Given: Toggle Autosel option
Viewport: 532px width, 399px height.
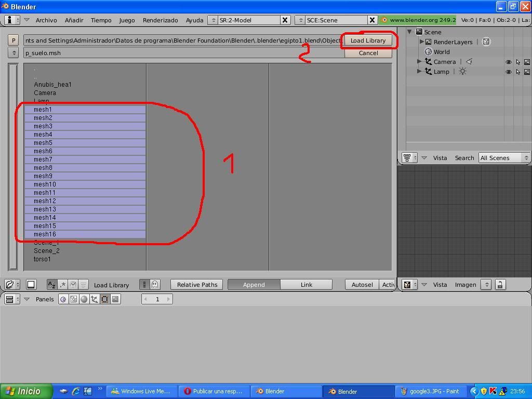Looking at the screenshot, I should pos(362,285).
